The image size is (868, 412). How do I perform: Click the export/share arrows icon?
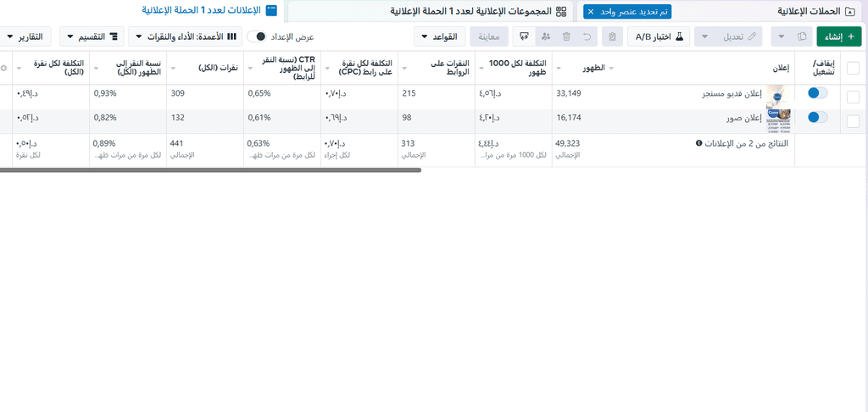[x=524, y=36]
